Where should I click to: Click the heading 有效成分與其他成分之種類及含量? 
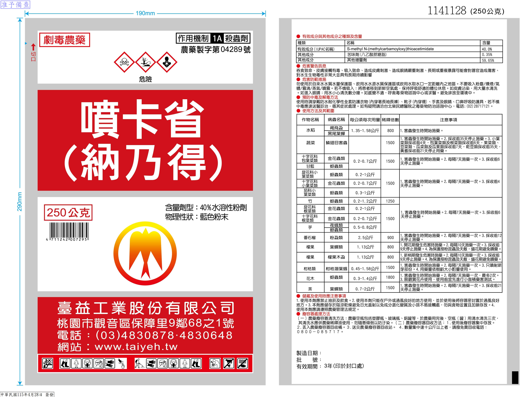pyautogui.click(x=332, y=37)
